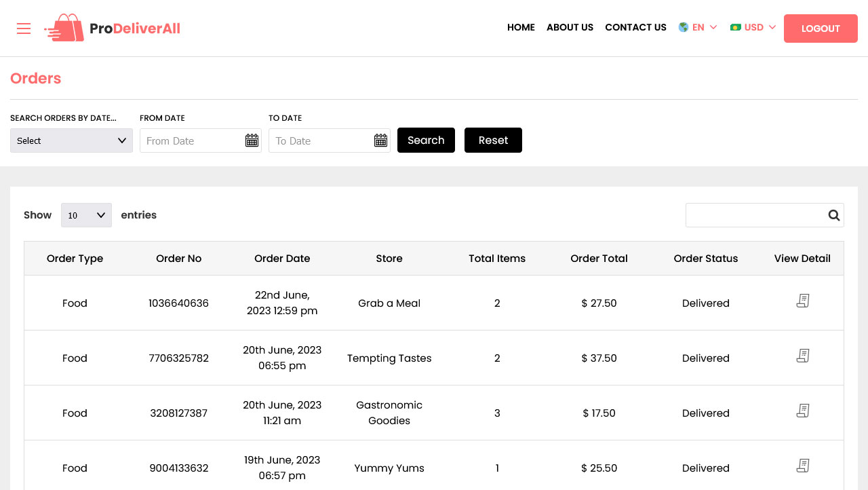The width and height of the screenshot is (868, 490).
Task: Click the magnifier icon in table search
Action: [x=833, y=215]
